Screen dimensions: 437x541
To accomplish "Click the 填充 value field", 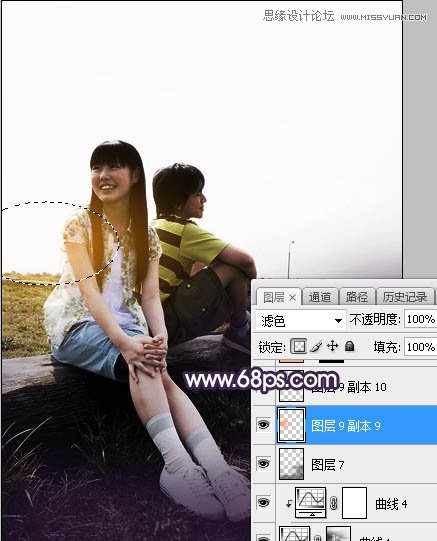I will coord(420,346).
